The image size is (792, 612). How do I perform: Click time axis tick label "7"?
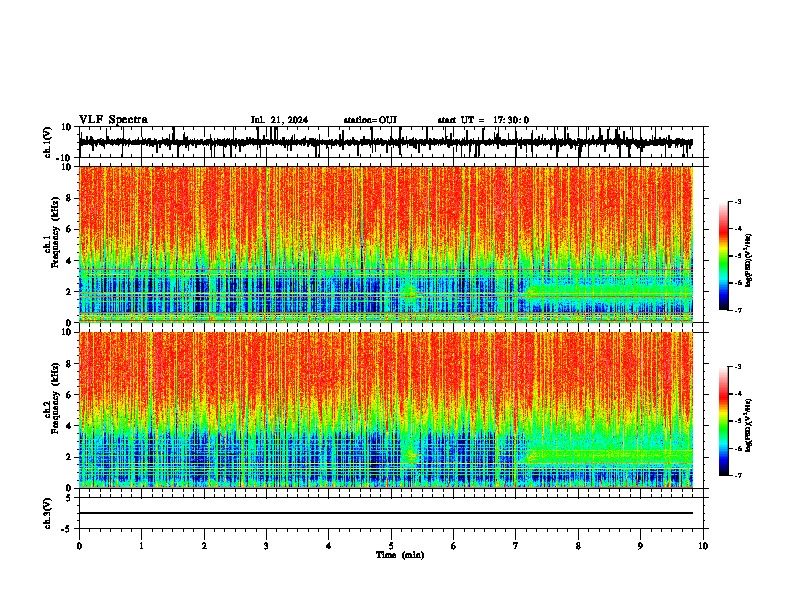(x=516, y=546)
